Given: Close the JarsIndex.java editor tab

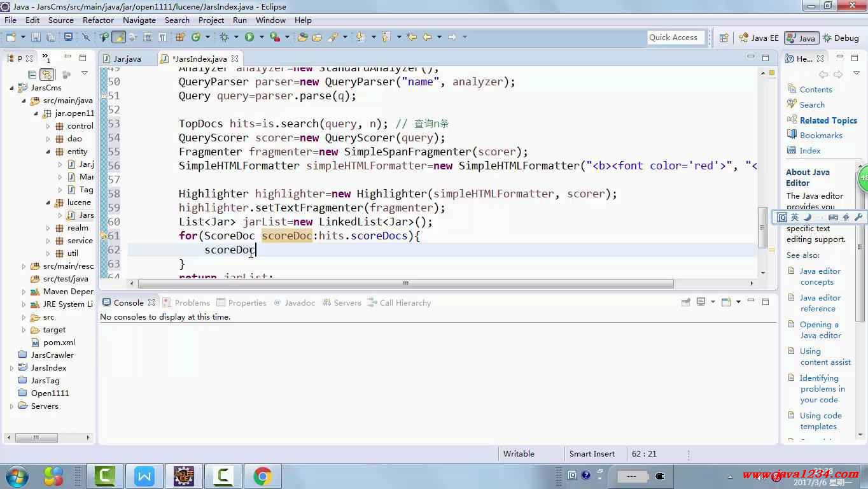Looking at the screenshot, I should point(235,59).
